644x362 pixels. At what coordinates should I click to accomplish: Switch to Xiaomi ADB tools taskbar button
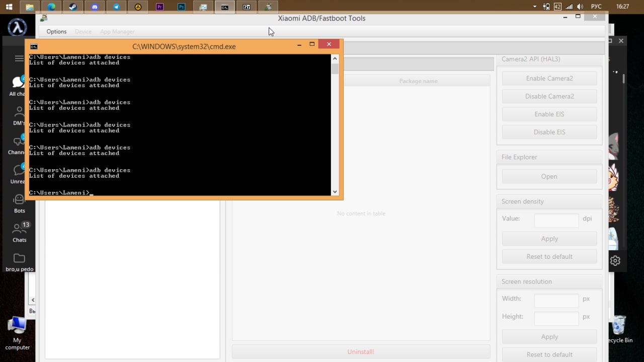268,7
